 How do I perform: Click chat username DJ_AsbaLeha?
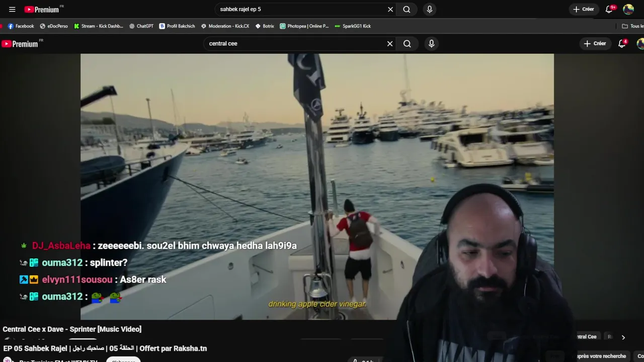pyautogui.click(x=61, y=246)
